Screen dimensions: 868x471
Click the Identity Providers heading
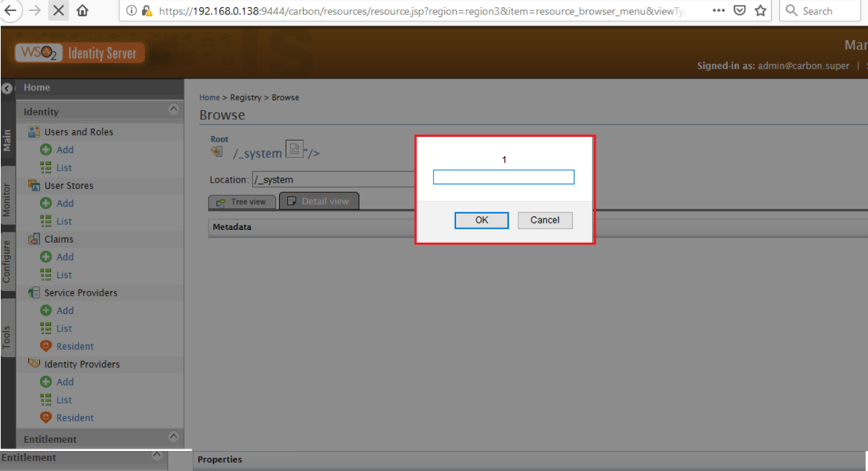[x=82, y=364]
